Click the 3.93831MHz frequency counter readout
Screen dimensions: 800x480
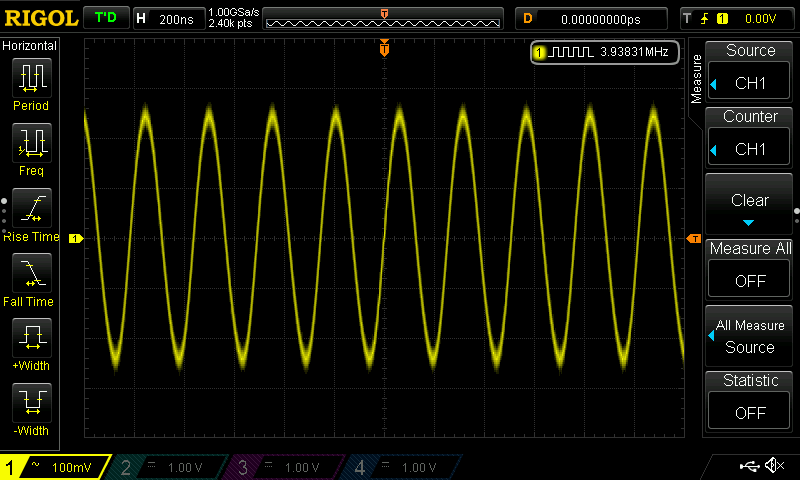605,52
